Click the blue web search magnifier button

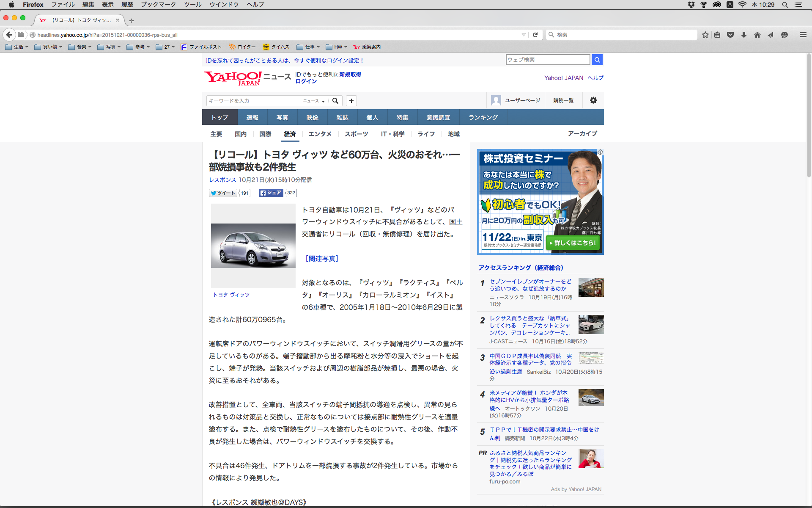(597, 60)
